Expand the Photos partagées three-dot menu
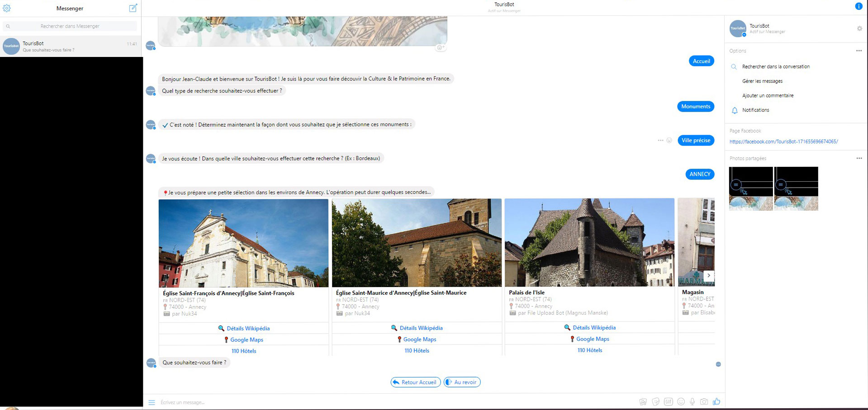This screenshot has width=868, height=410. click(859, 158)
